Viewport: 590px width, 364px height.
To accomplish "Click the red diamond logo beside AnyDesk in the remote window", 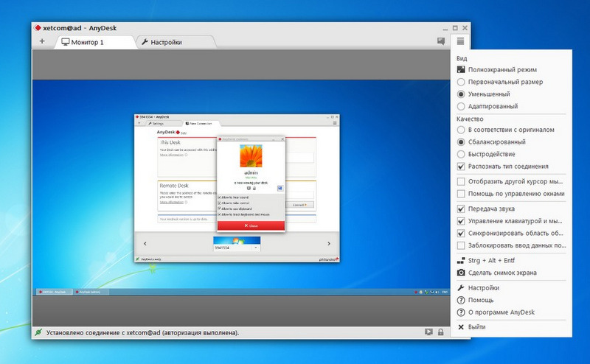I will click(178, 133).
